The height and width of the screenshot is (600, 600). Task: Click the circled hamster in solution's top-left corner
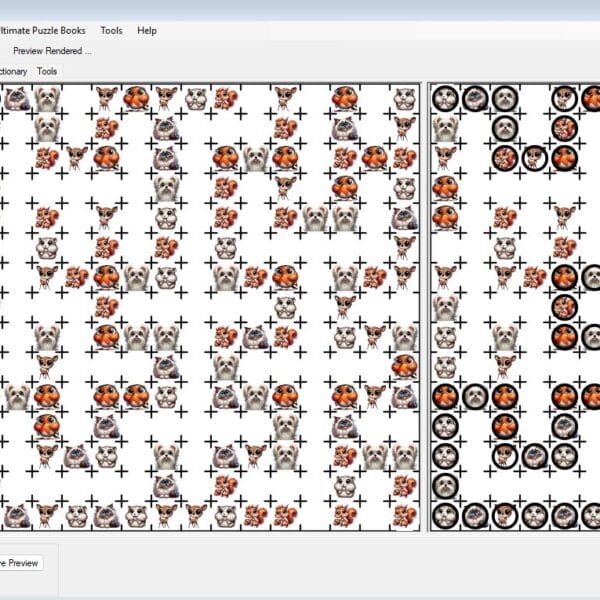click(x=445, y=98)
